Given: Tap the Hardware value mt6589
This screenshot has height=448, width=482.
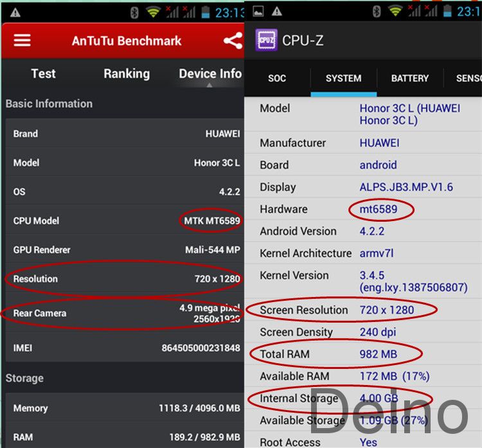Looking at the screenshot, I should tap(379, 209).
